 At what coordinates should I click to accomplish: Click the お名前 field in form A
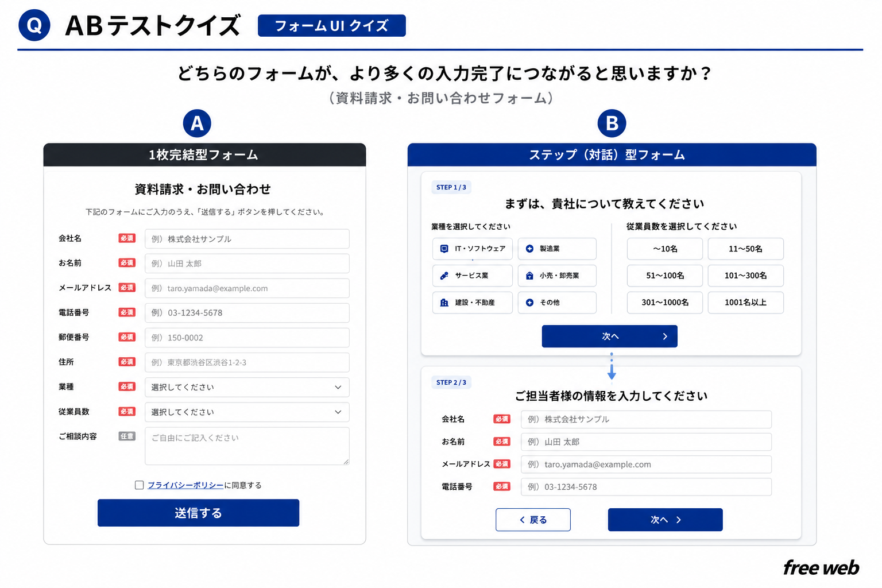click(x=247, y=264)
